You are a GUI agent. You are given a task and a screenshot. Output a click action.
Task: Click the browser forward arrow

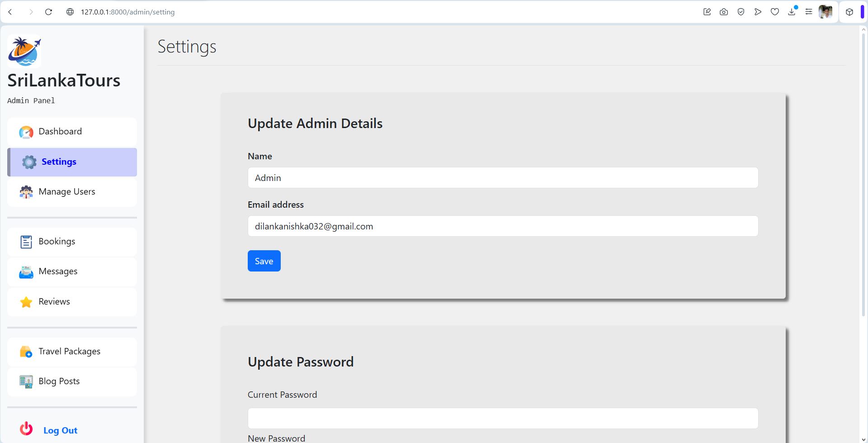pos(31,12)
